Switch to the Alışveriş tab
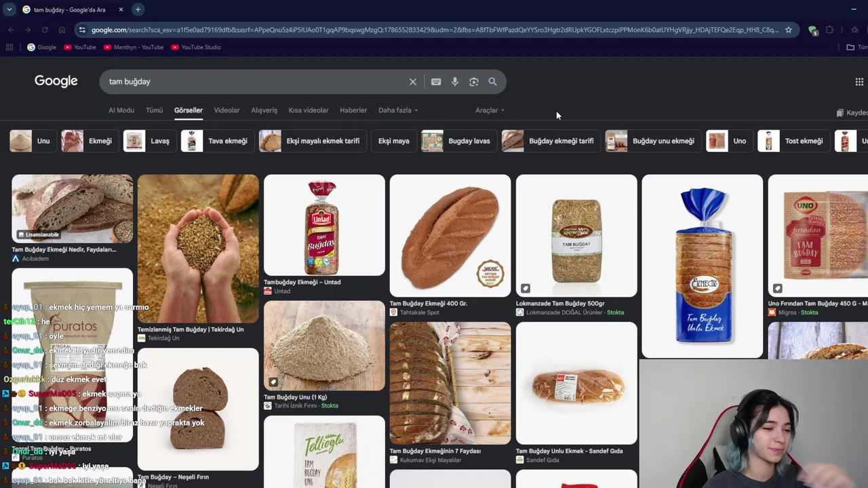The height and width of the screenshot is (488, 868). tap(264, 110)
